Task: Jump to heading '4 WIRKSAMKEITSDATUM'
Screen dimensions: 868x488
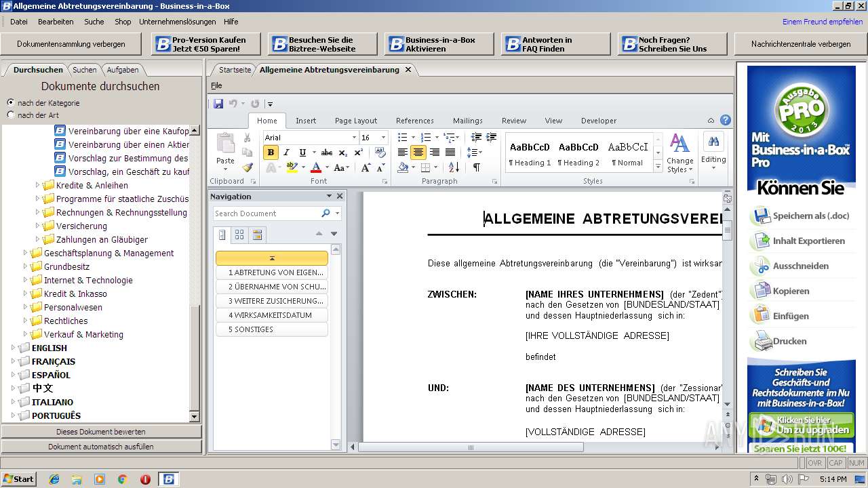Action: tap(271, 315)
